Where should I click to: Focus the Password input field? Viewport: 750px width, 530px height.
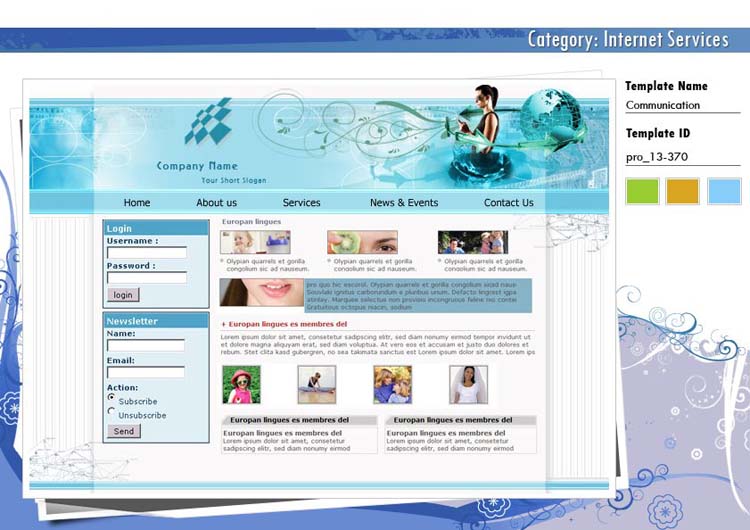click(147, 277)
